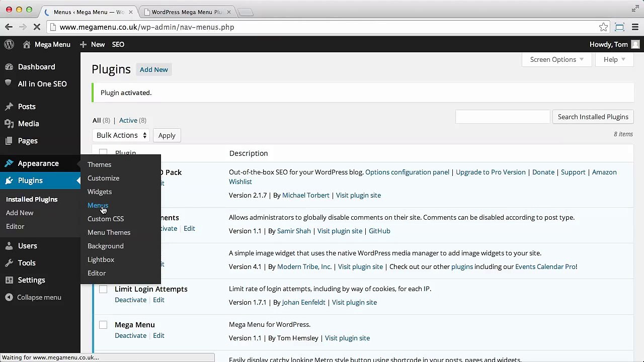Image resolution: width=644 pixels, height=362 pixels.
Task: Select Menu Themes in Appearance flyout
Action: click(x=109, y=232)
